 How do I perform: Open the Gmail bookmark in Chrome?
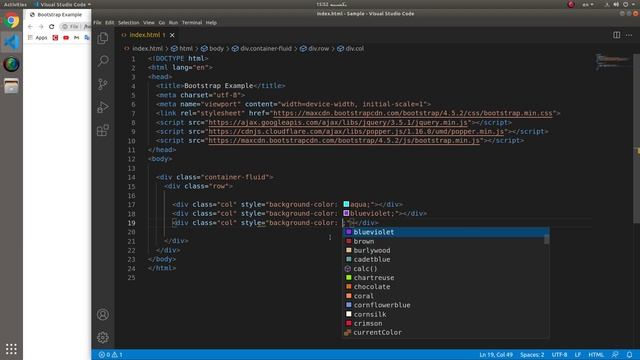coord(76,38)
